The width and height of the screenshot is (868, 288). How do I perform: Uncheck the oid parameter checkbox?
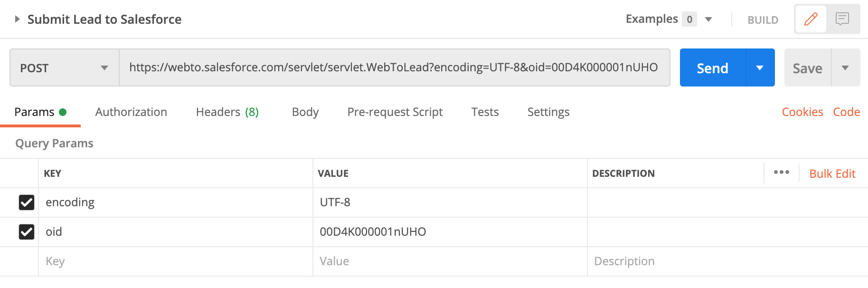(27, 232)
